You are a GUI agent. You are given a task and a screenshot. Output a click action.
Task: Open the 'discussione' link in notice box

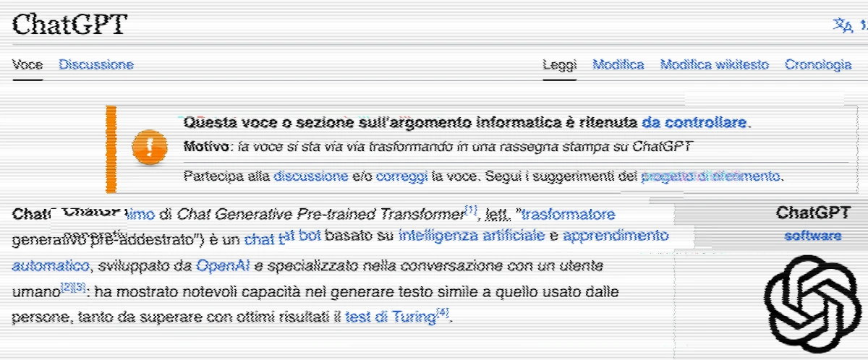pyautogui.click(x=310, y=176)
